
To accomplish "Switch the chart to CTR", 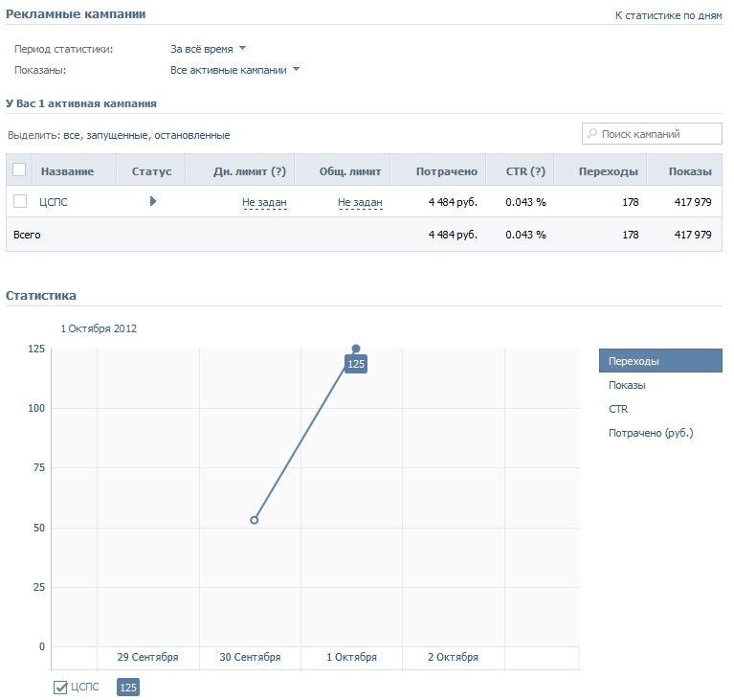I will 618,409.
